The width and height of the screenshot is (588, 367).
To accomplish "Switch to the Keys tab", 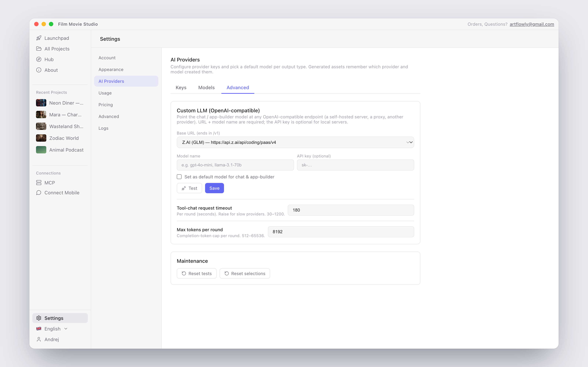I will click(x=181, y=87).
